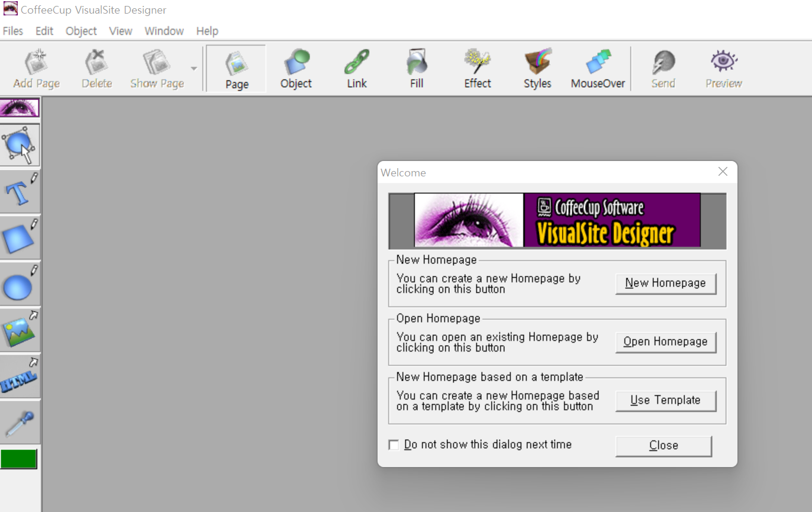Click the CoffeeCup VisualSite Designer banner
This screenshot has width=812, height=512.
(557, 220)
